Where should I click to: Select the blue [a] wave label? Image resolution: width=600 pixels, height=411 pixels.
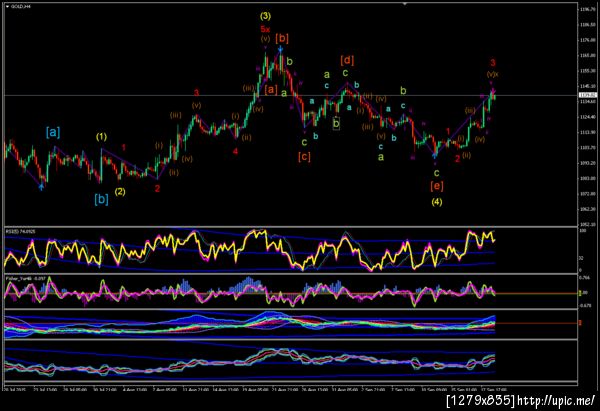click(x=53, y=132)
